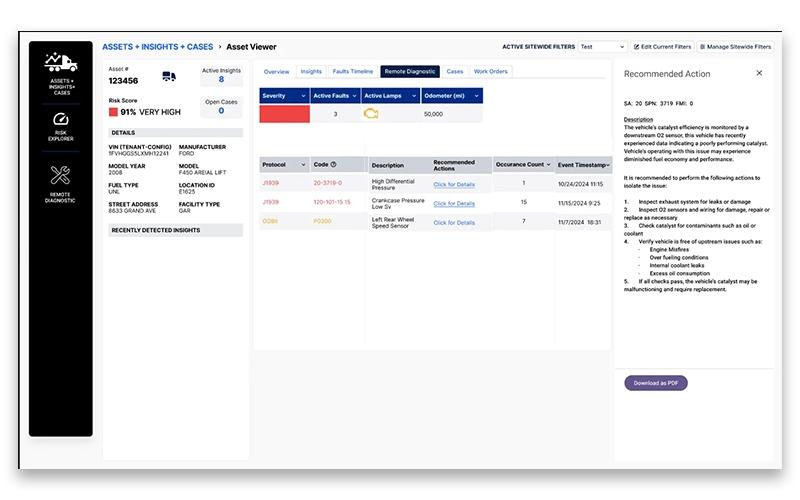This screenshot has width=800, height=500.
Task: Open Remote Diagnostic wrench icon in sidebar
Action: click(x=60, y=175)
